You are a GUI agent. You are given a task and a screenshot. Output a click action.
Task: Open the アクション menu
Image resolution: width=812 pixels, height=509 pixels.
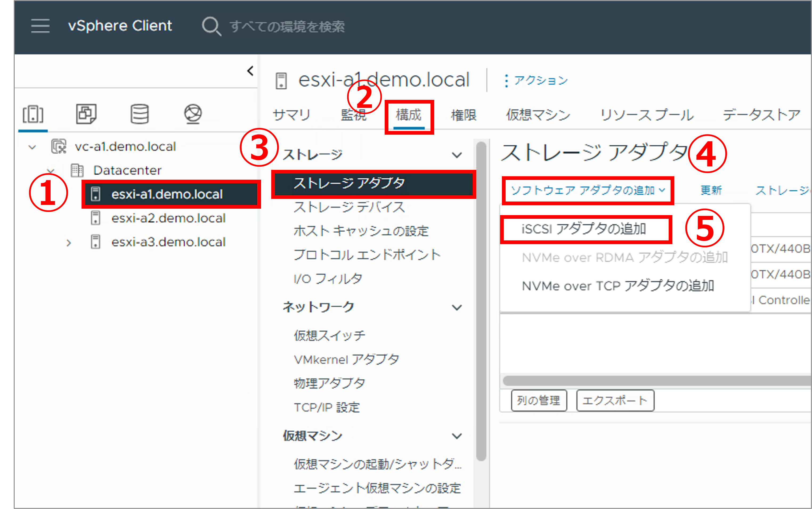click(x=536, y=80)
